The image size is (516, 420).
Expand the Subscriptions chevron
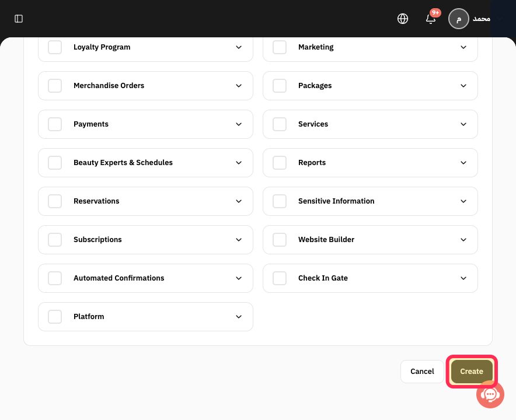pos(239,239)
